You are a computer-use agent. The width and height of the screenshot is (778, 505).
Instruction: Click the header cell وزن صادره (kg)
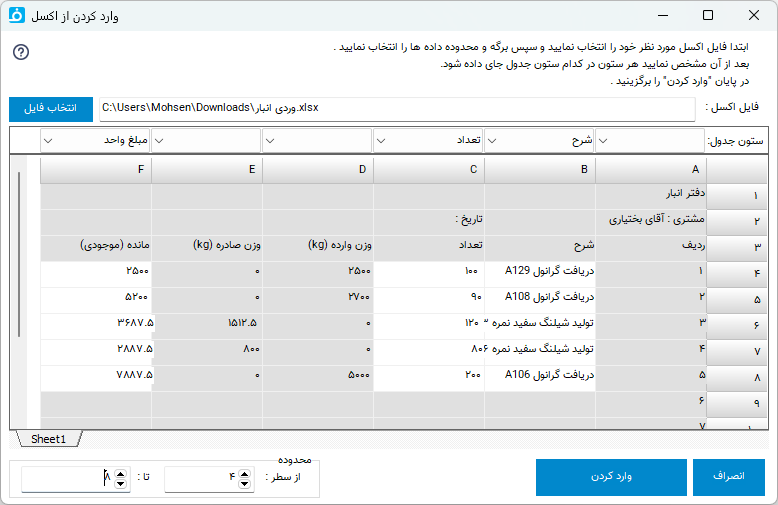click(x=206, y=248)
